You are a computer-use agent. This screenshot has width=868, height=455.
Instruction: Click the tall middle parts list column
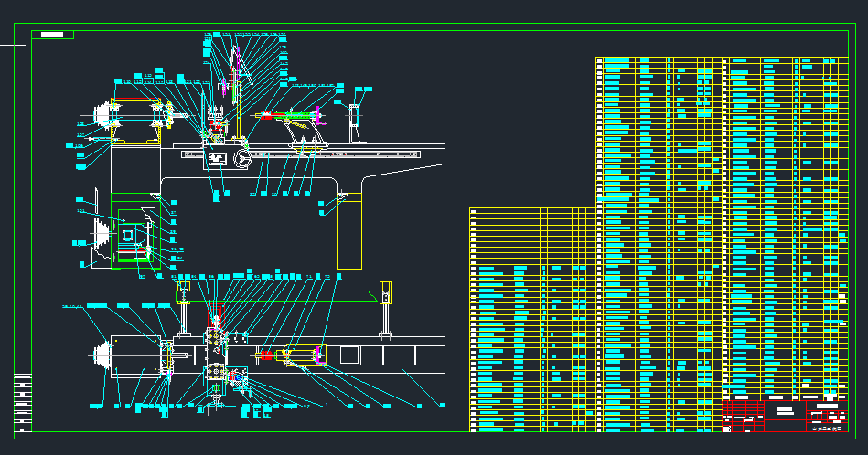pyautogui.click(x=659, y=242)
